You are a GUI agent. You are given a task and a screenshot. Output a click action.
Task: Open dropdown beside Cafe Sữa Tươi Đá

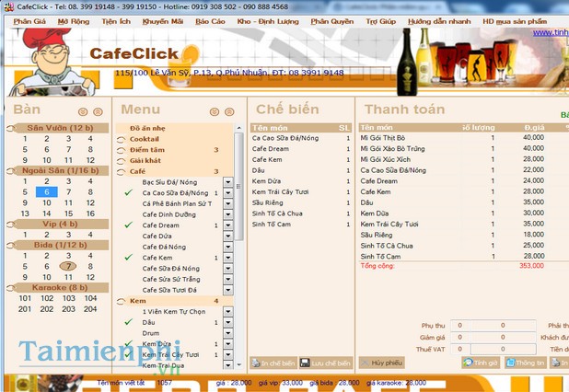pos(228,290)
